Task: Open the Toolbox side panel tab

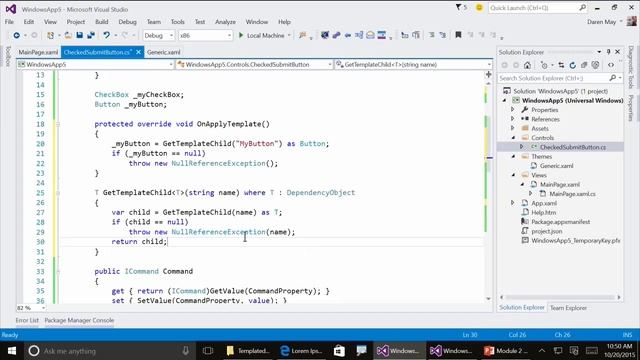Action: (7, 56)
